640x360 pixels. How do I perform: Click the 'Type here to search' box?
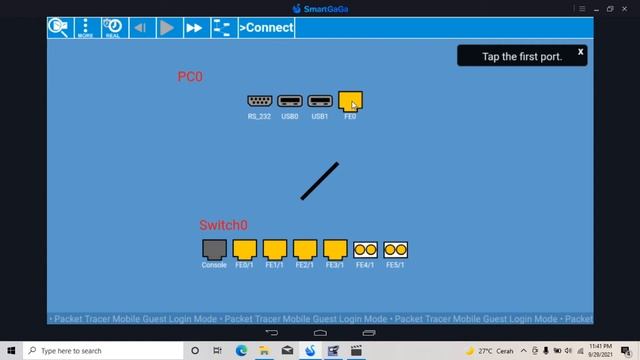click(x=103, y=351)
